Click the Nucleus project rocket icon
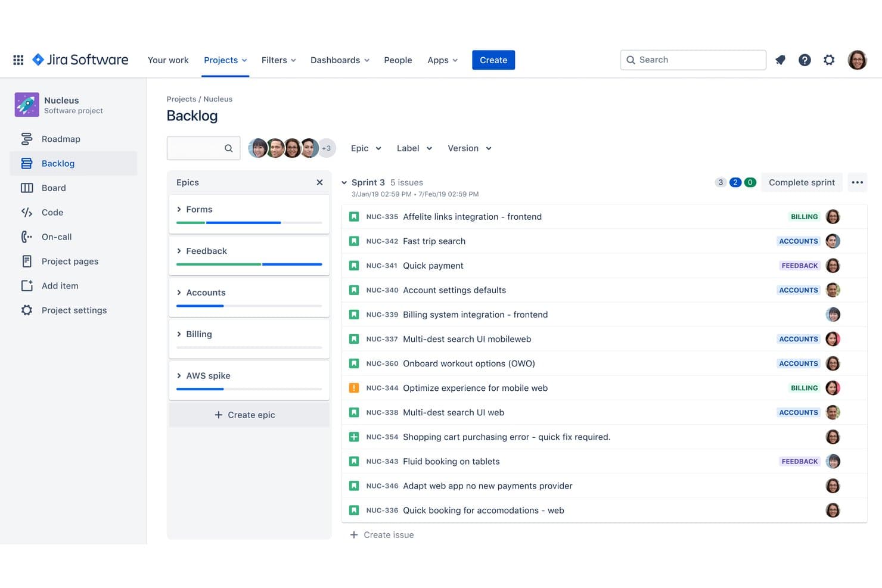The image size is (882, 588). (27, 105)
